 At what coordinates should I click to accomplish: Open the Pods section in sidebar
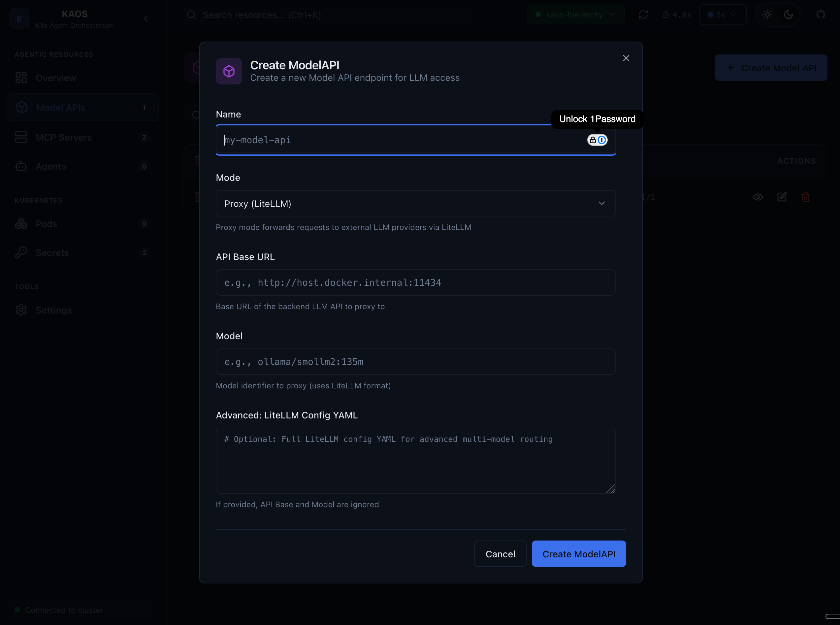tap(46, 224)
